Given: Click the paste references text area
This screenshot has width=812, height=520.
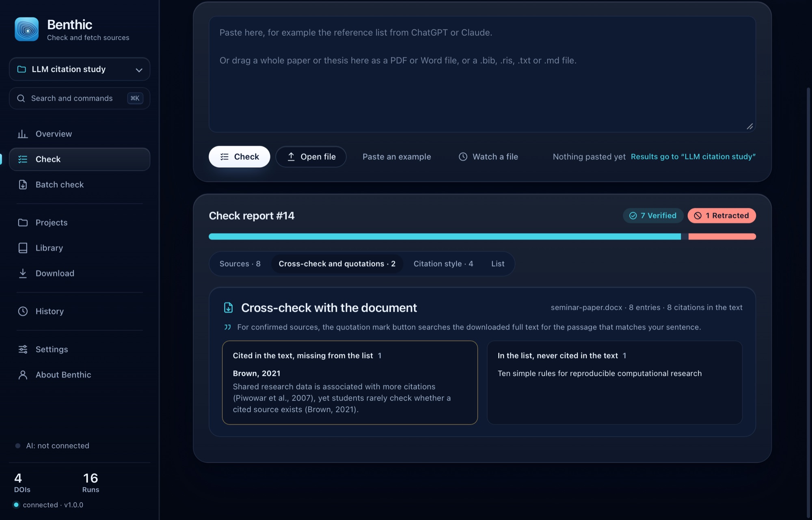Looking at the screenshot, I should click(x=482, y=74).
